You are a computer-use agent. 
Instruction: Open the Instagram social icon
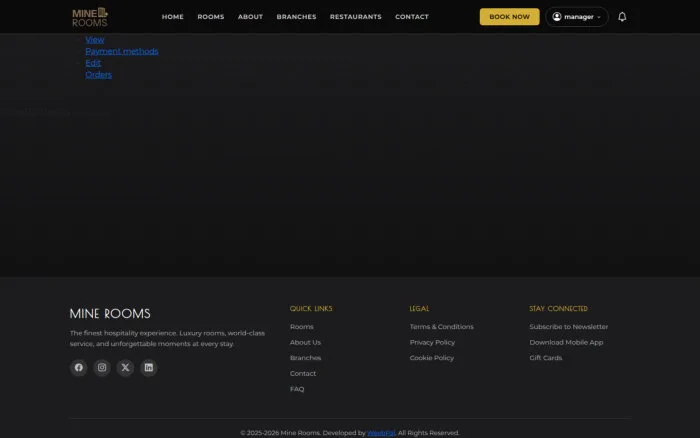click(x=102, y=367)
